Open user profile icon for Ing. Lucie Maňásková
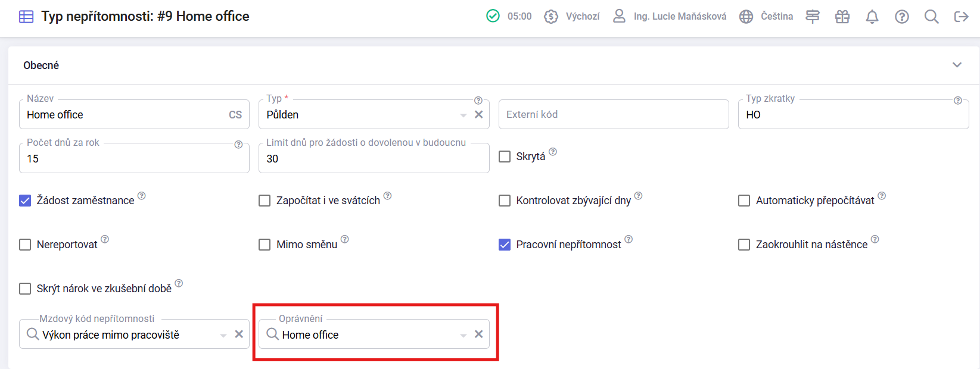 (619, 16)
